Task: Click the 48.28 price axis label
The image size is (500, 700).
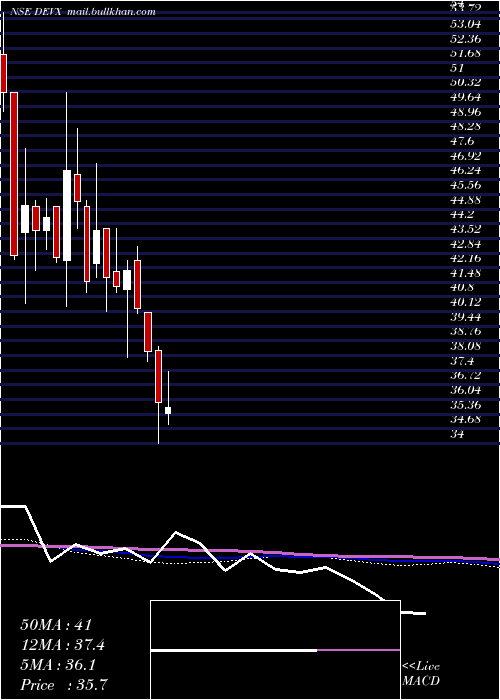Action: (x=464, y=126)
